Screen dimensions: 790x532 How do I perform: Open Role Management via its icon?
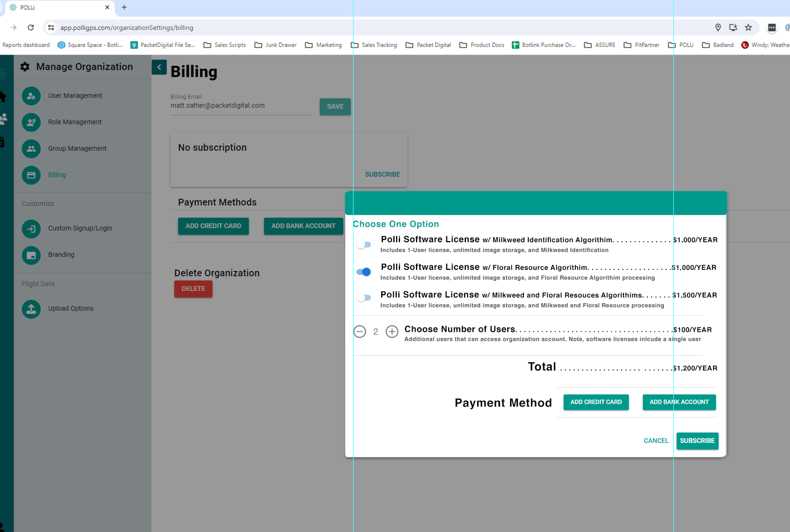pos(31,122)
